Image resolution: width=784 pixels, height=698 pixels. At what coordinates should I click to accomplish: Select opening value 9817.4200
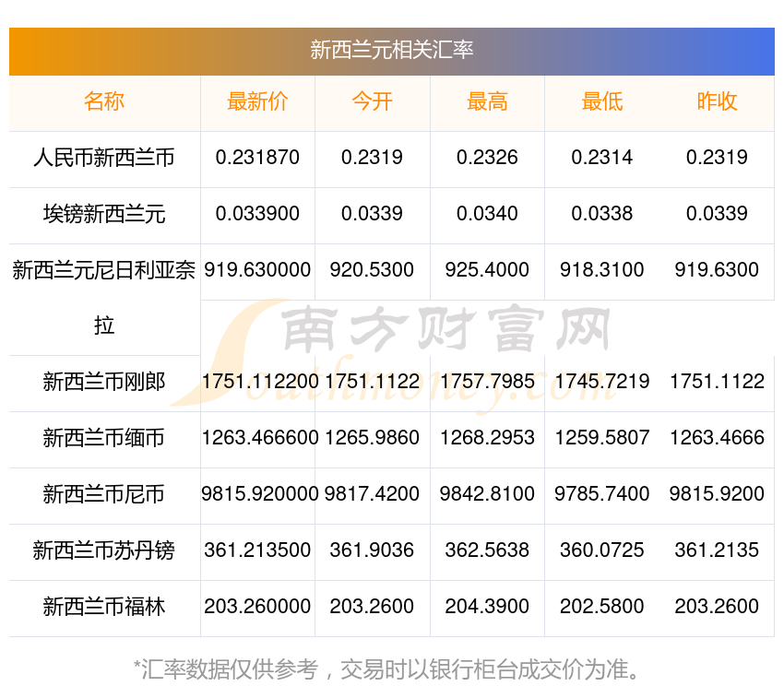click(372, 494)
